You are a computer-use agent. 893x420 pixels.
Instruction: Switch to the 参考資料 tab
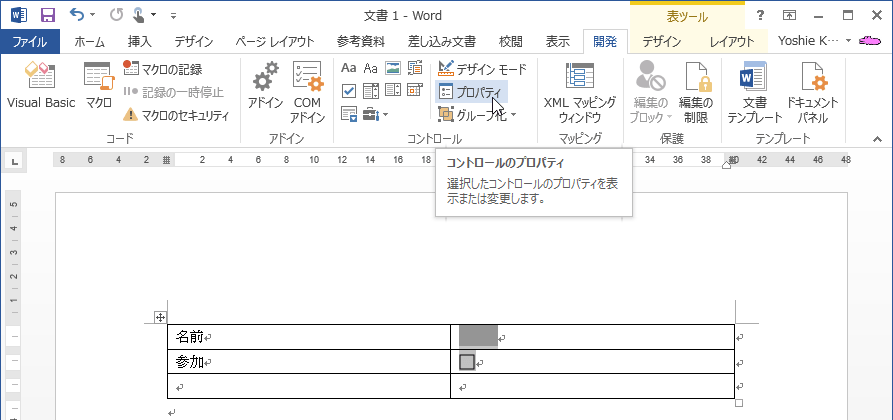(361, 41)
